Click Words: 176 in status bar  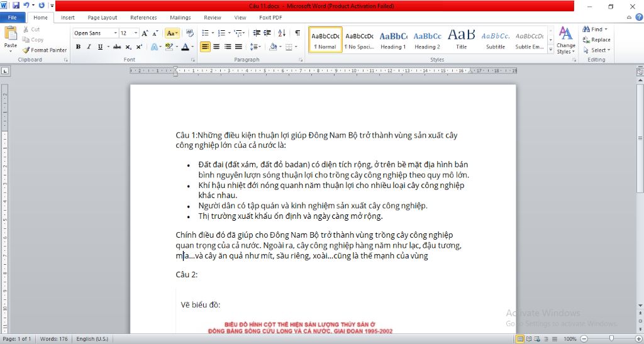pos(54,339)
